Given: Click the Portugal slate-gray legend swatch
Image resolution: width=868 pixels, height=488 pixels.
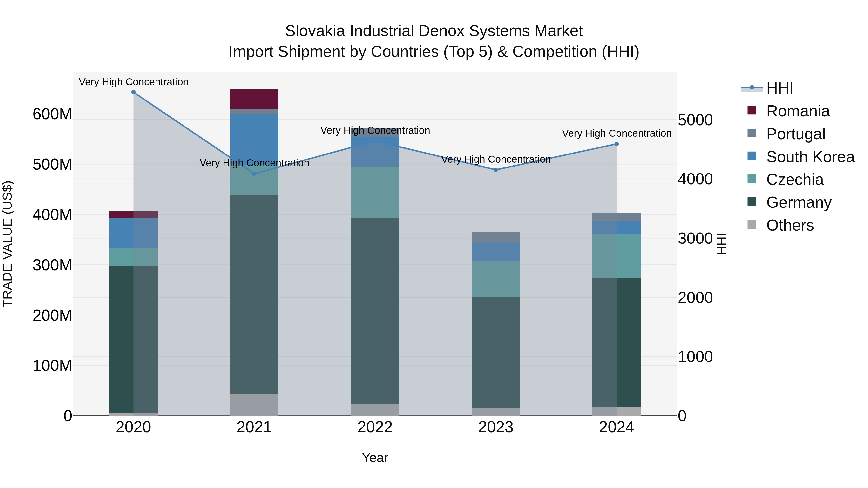Looking at the screenshot, I should (x=752, y=133).
